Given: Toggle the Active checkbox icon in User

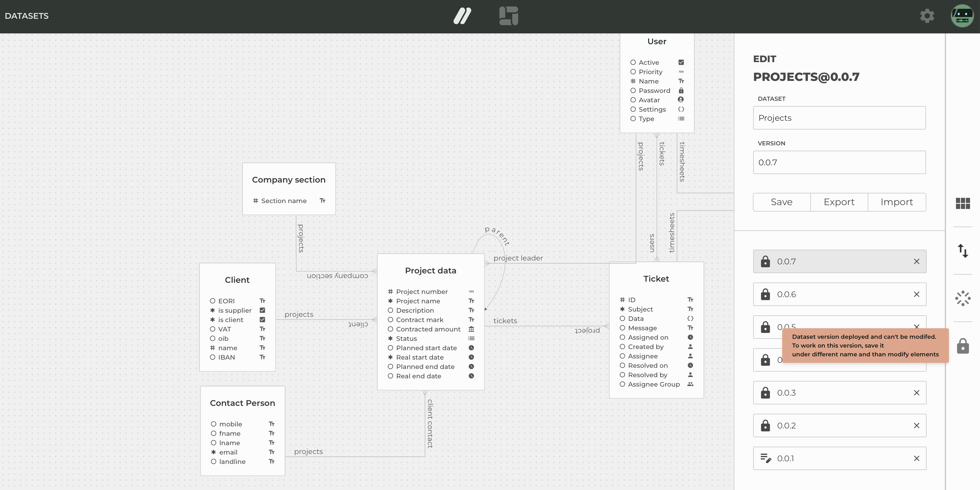Looking at the screenshot, I should click(x=681, y=62).
